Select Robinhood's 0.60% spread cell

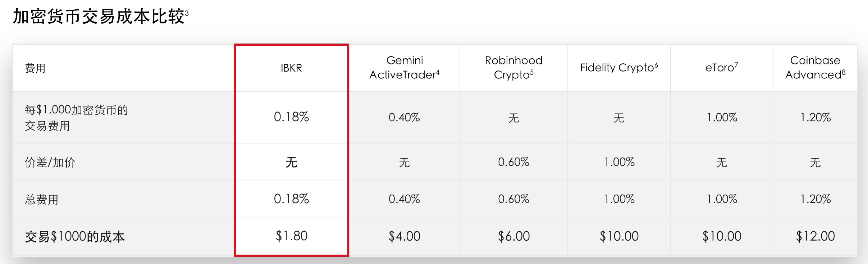click(513, 162)
